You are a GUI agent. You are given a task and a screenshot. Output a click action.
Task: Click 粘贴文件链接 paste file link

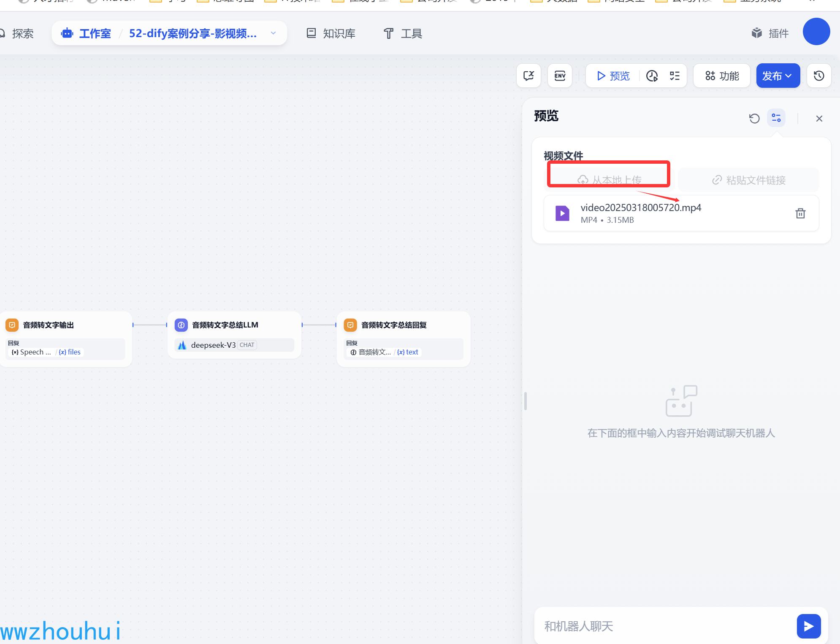point(748,180)
